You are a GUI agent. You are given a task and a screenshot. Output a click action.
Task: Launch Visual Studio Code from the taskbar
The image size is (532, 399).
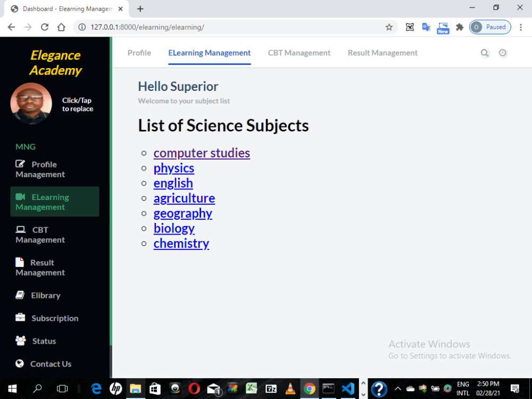click(348, 388)
